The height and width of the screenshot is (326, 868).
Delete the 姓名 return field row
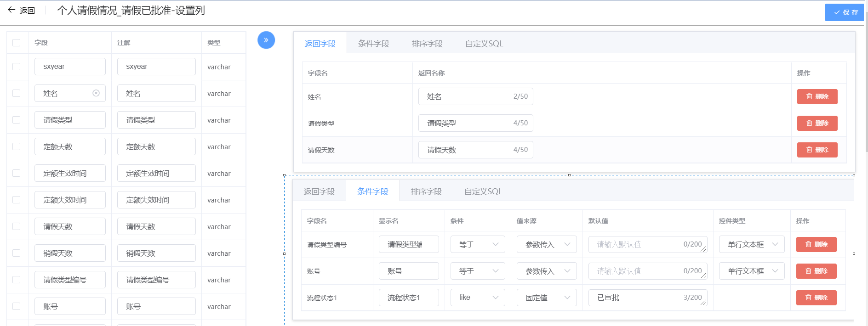pyautogui.click(x=817, y=97)
